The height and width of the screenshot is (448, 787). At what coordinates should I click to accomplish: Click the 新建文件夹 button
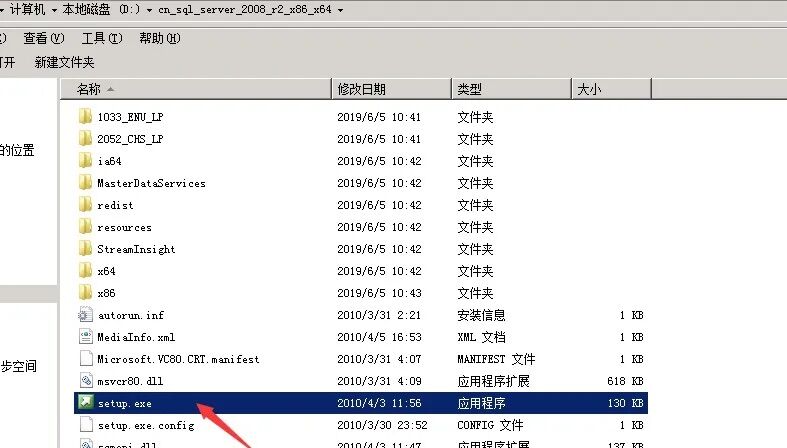point(64,62)
